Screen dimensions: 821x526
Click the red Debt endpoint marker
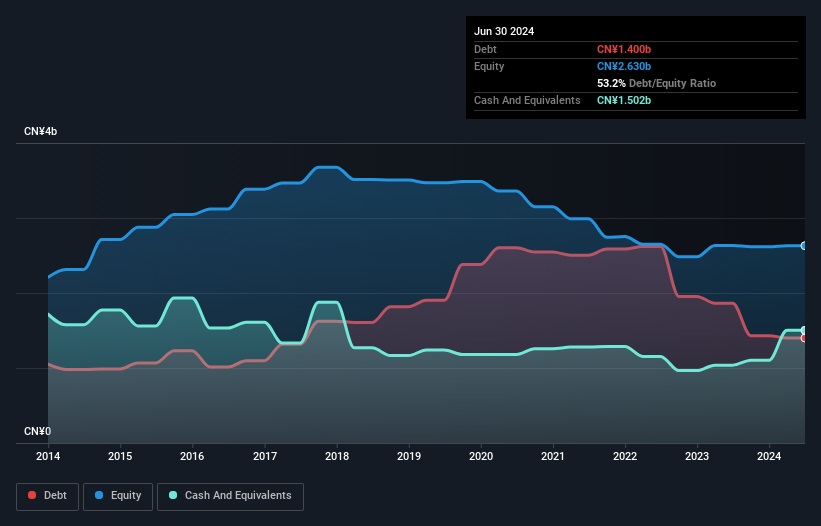[x=804, y=338]
